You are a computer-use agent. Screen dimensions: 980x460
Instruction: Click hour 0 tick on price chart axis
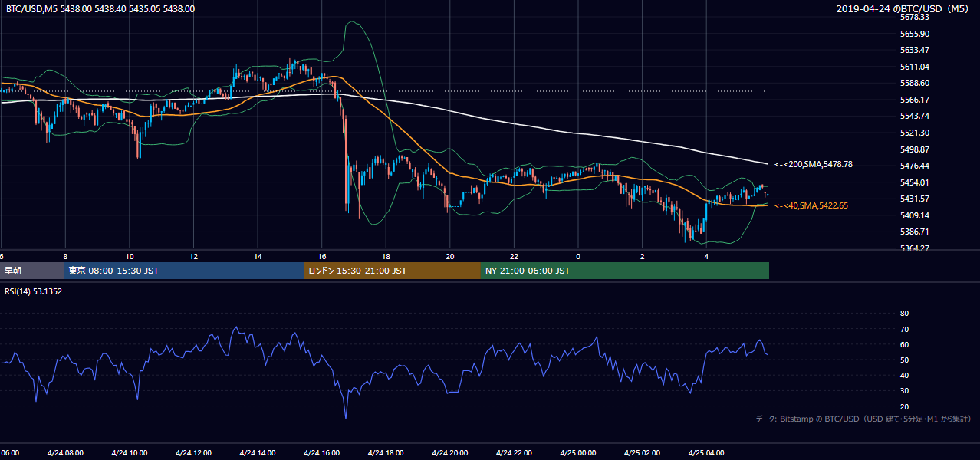coord(578,256)
